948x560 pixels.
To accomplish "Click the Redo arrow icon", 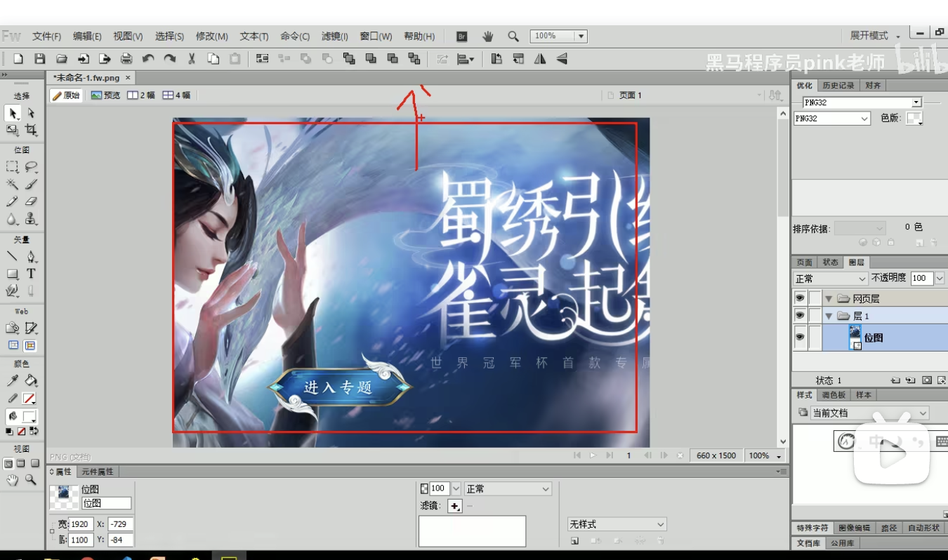I will [169, 59].
